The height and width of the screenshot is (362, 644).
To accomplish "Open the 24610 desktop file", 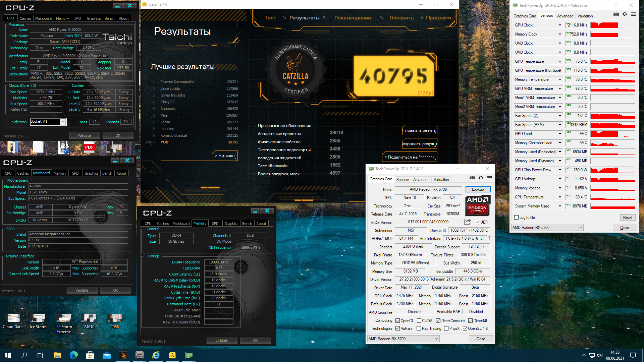I will pyautogui.click(x=89, y=321).
